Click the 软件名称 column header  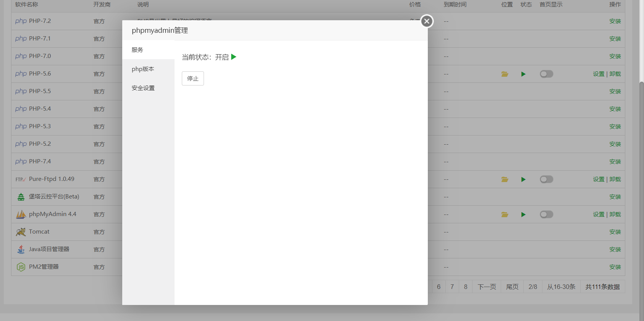click(27, 5)
